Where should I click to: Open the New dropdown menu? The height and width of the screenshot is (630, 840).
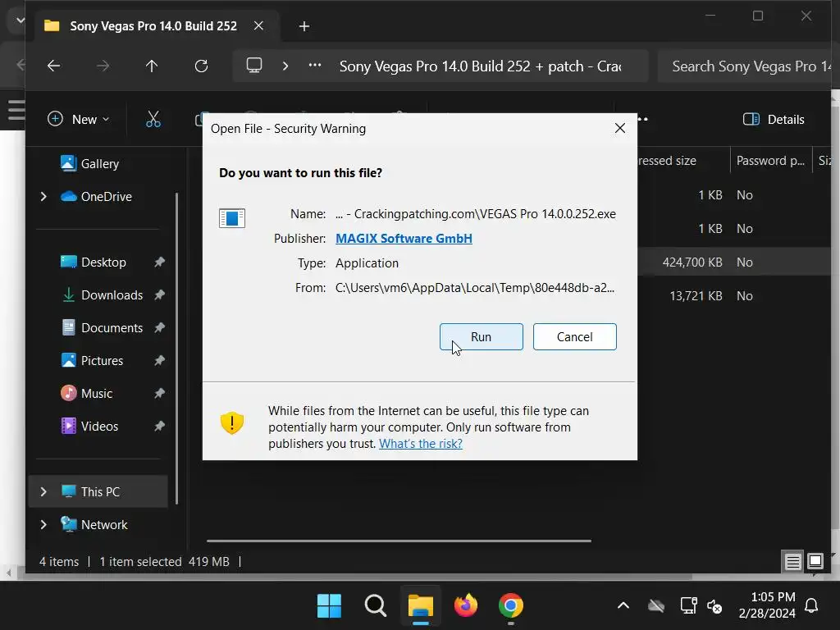(78, 119)
